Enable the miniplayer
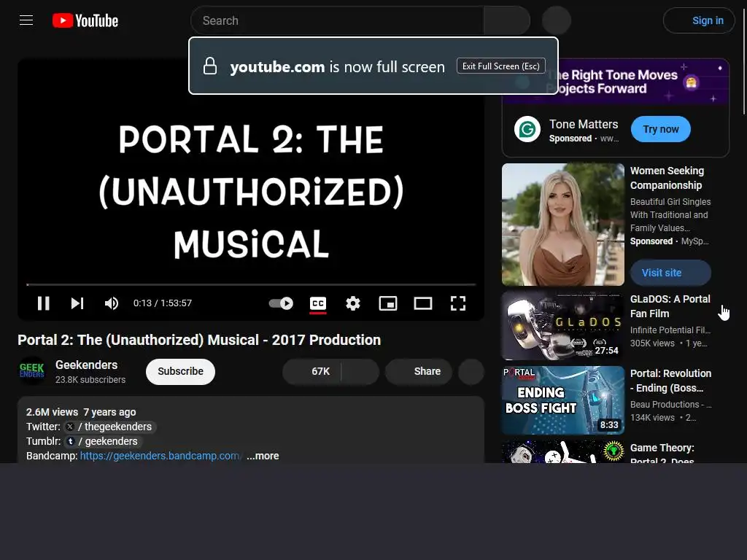This screenshot has width=747, height=560. 388,303
